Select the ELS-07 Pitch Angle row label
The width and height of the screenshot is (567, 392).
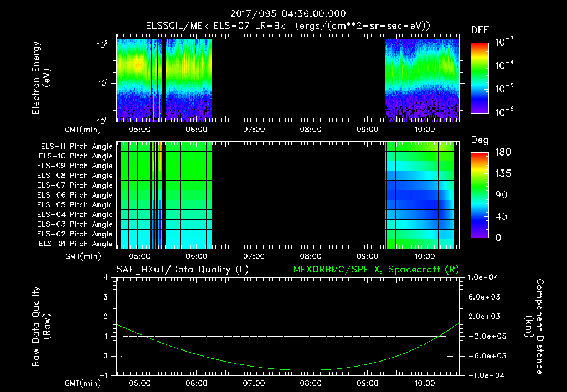(75, 185)
